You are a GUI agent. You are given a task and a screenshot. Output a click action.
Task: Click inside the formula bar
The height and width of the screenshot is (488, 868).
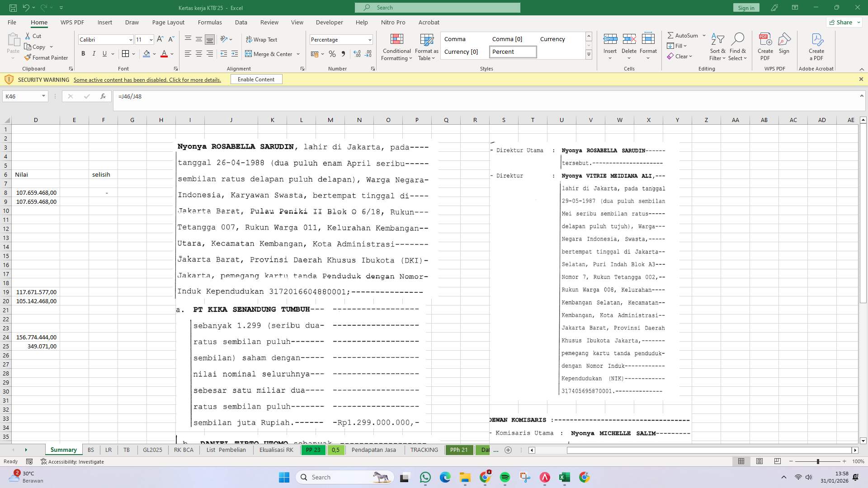pos(316,96)
